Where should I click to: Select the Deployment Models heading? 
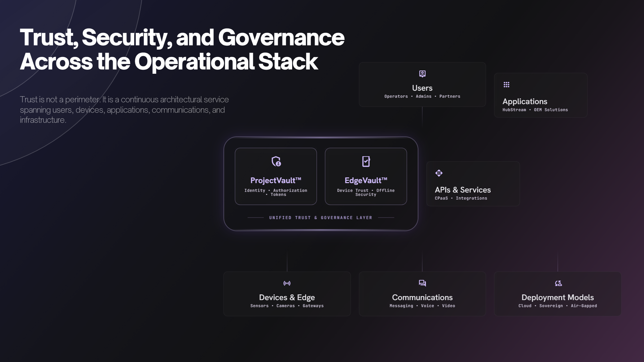pos(558,298)
